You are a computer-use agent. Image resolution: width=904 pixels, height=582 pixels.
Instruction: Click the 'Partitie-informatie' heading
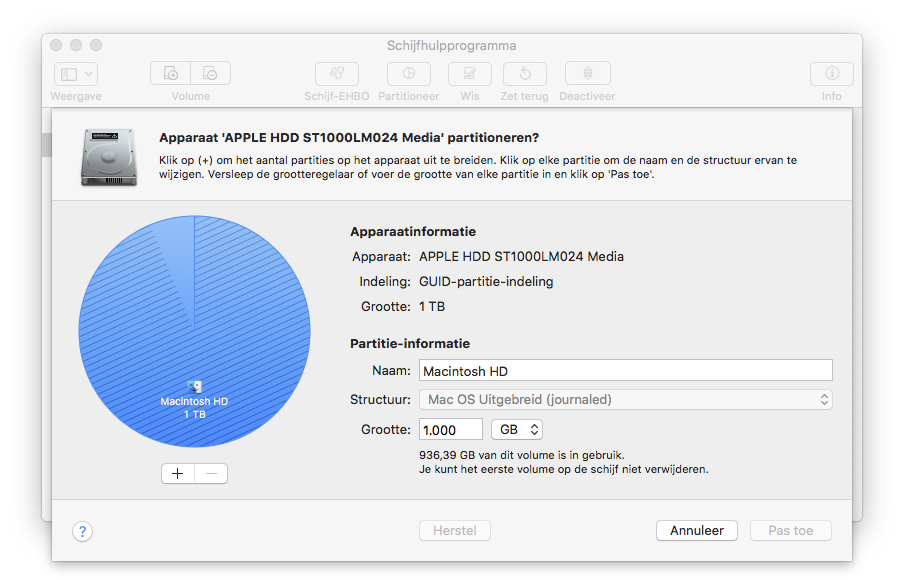click(x=410, y=344)
